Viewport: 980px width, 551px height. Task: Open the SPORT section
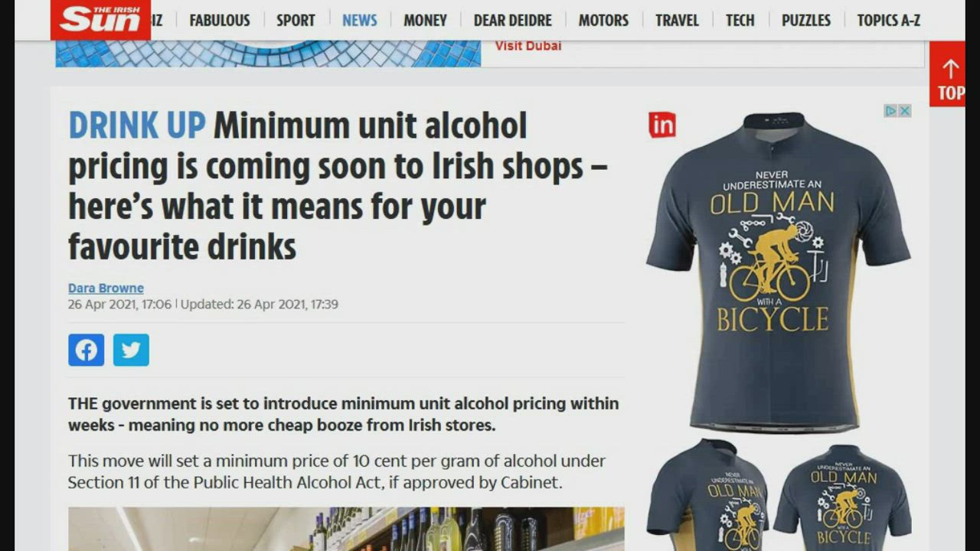(x=296, y=21)
